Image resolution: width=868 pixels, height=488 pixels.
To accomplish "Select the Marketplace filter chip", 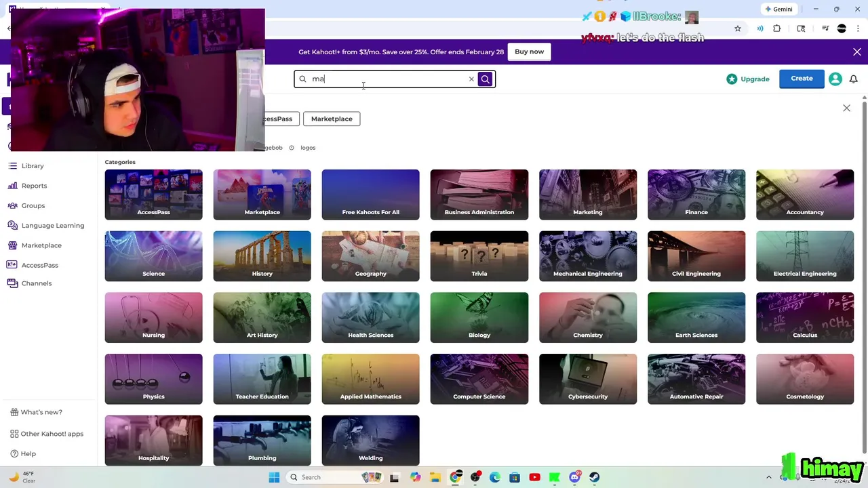I will [x=332, y=119].
